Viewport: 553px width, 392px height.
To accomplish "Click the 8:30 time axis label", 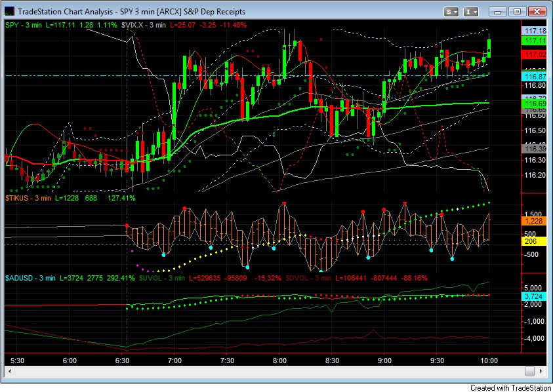I will pyautogui.click(x=332, y=361).
